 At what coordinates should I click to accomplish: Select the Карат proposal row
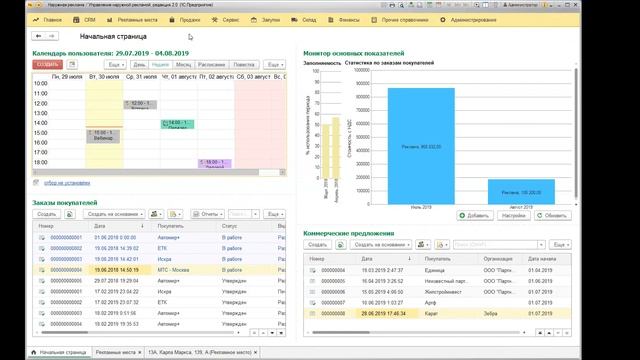click(437, 313)
